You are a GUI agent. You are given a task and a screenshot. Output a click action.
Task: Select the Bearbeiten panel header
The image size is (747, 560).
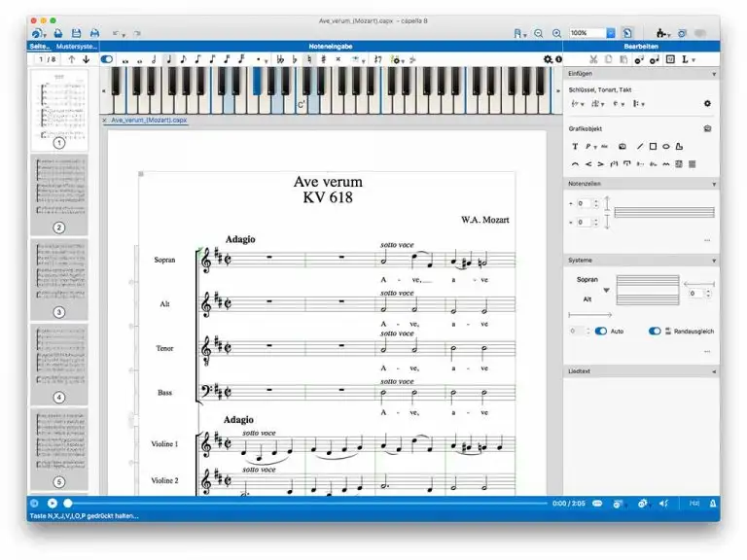click(x=641, y=47)
